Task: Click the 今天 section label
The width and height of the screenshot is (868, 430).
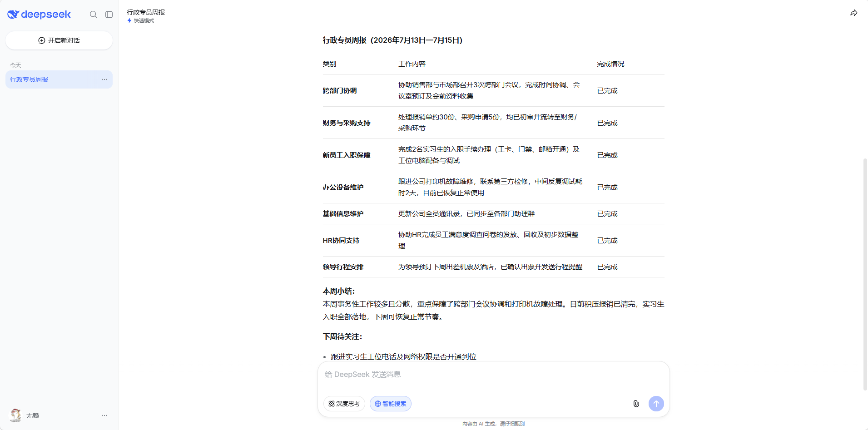Action: pos(15,65)
